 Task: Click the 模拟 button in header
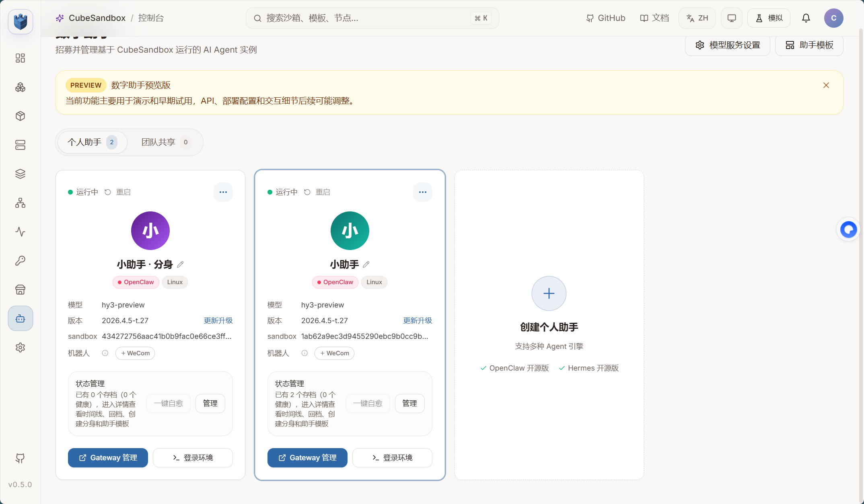(769, 18)
